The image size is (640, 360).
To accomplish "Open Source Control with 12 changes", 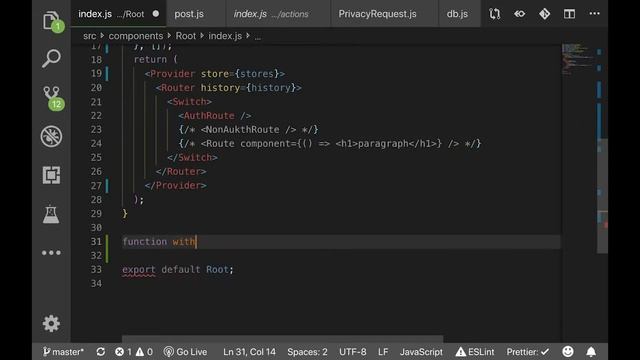I will [52, 98].
